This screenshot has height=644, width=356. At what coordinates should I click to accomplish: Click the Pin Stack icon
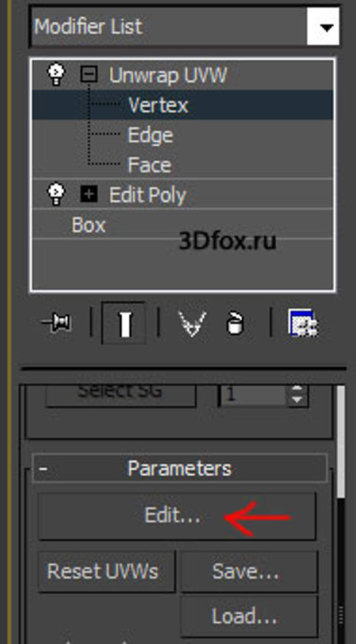point(57,323)
